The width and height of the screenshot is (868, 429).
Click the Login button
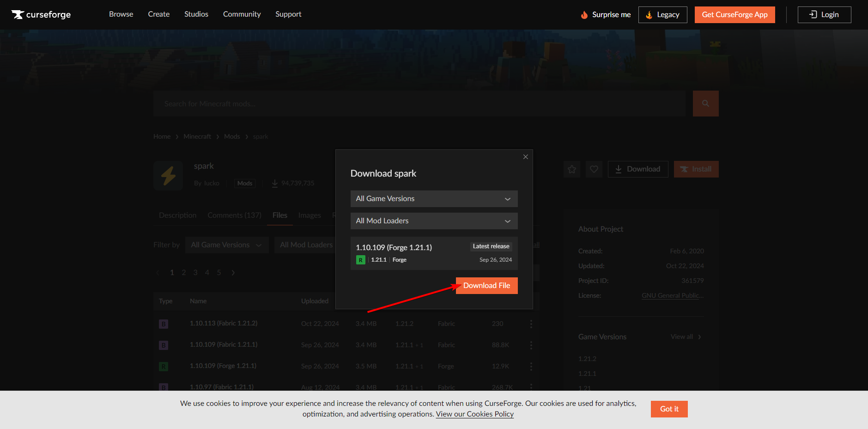pos(824,15)
